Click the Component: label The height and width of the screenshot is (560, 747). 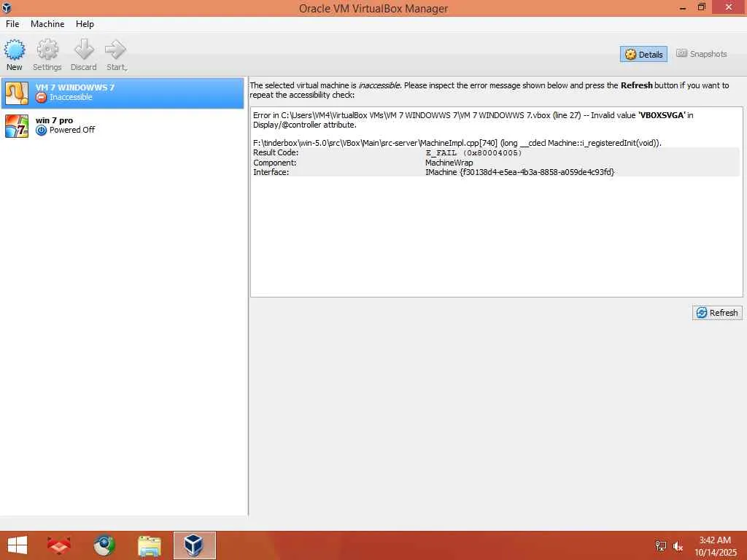coord(275,163)
